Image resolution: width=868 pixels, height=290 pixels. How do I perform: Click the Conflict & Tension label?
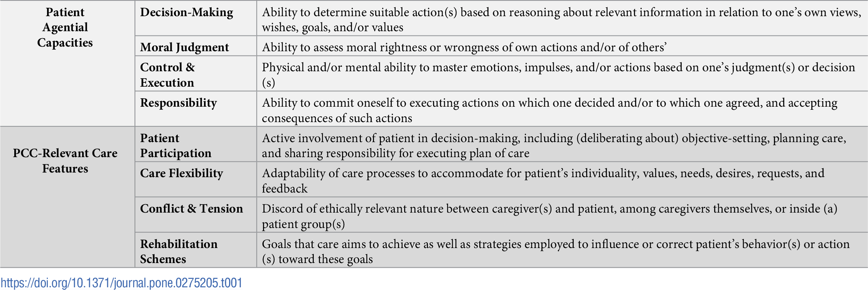coord(191,209)
